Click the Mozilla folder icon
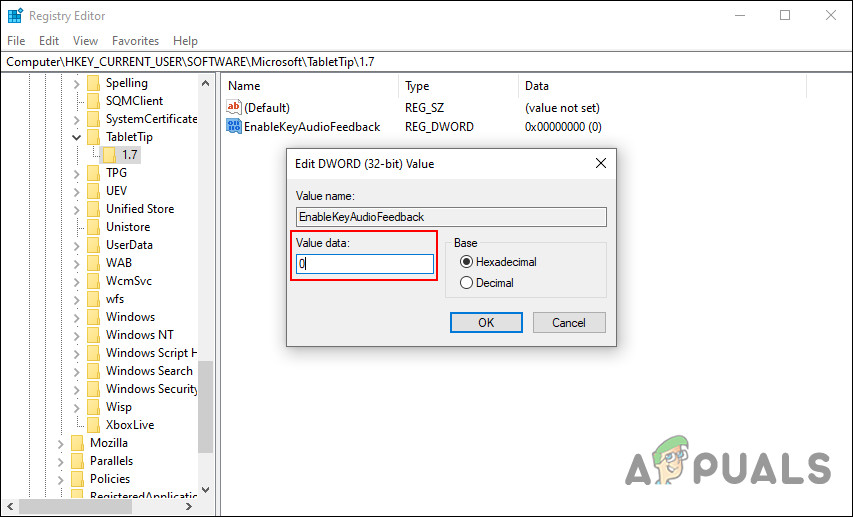Viewport: 853px width, 517px height. (78, 442)
